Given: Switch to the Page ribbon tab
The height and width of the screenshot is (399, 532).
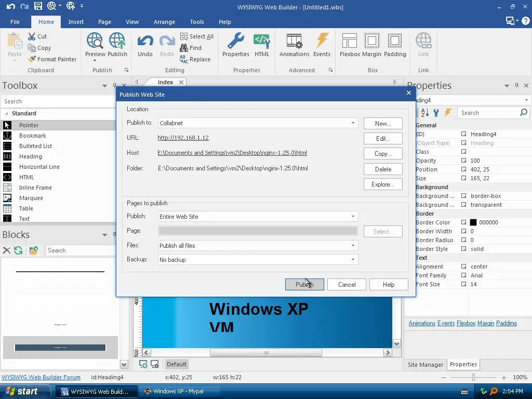Looking at the screenshot, I should (x=104, y=22).
